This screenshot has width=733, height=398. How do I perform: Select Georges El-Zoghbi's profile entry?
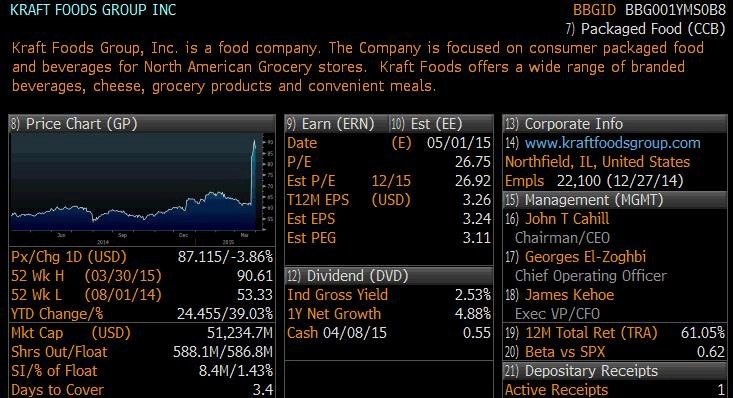click(x=585, y=257)
